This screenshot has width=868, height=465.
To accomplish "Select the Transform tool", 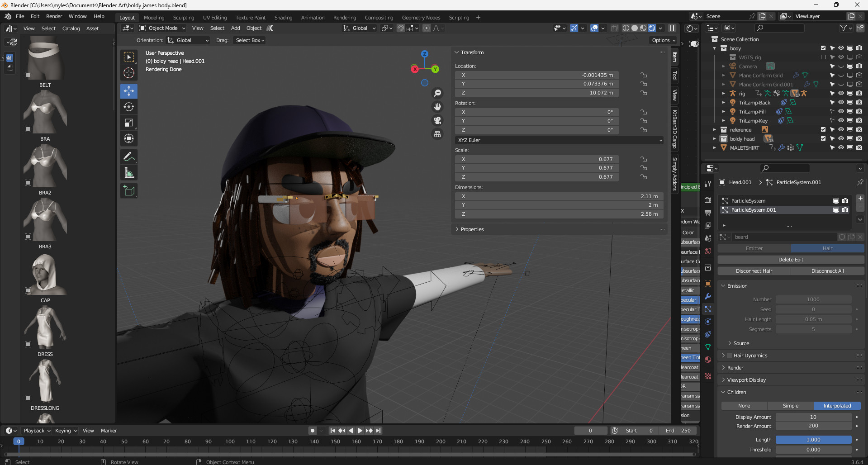I will click(x=129, y=138).
